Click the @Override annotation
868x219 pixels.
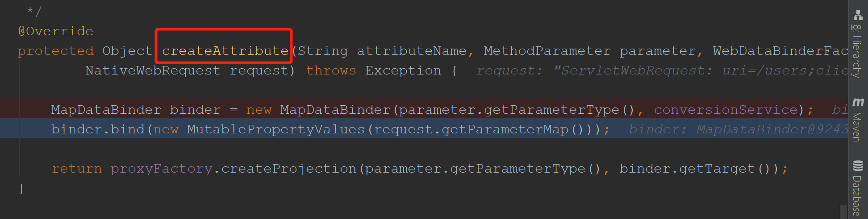tap(56, 31)
